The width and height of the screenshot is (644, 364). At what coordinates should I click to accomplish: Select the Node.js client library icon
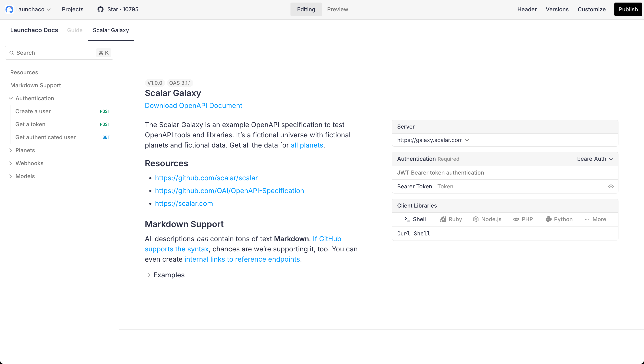(476, 219)
